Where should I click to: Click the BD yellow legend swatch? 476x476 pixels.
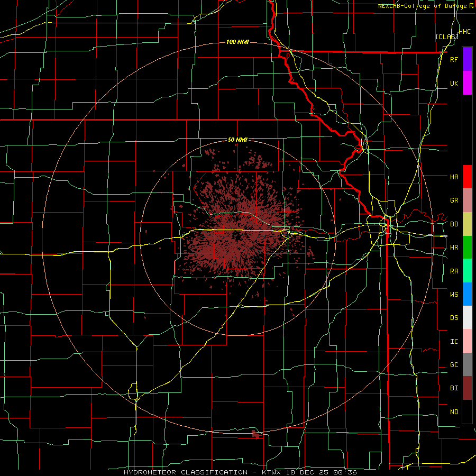(467, 224)
